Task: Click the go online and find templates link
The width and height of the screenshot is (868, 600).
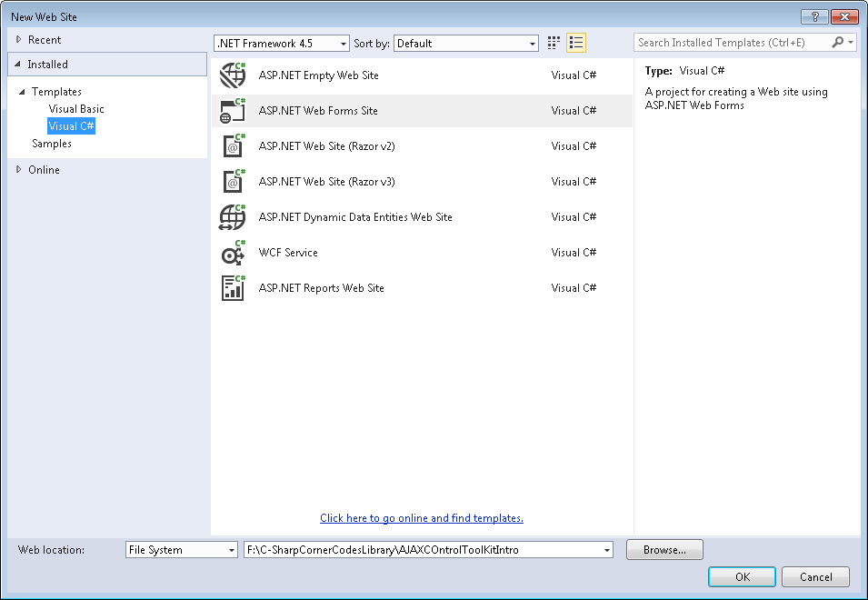Action: (422, 518)
